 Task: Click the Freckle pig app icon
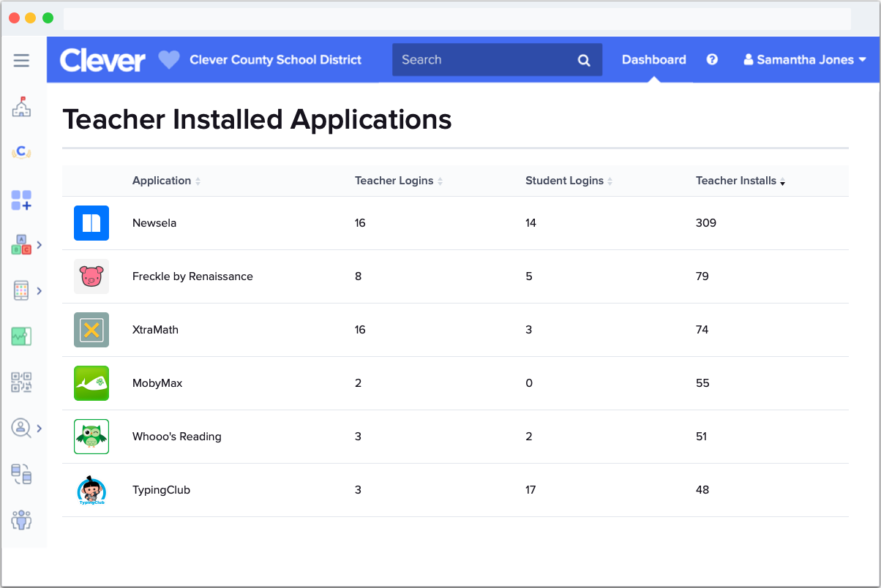coord(91,276)
